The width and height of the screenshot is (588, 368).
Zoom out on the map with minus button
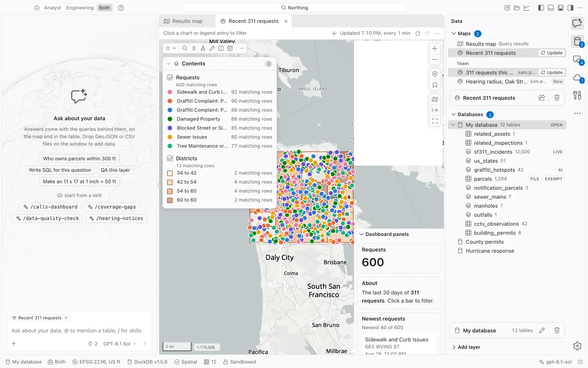click(435, 60)
